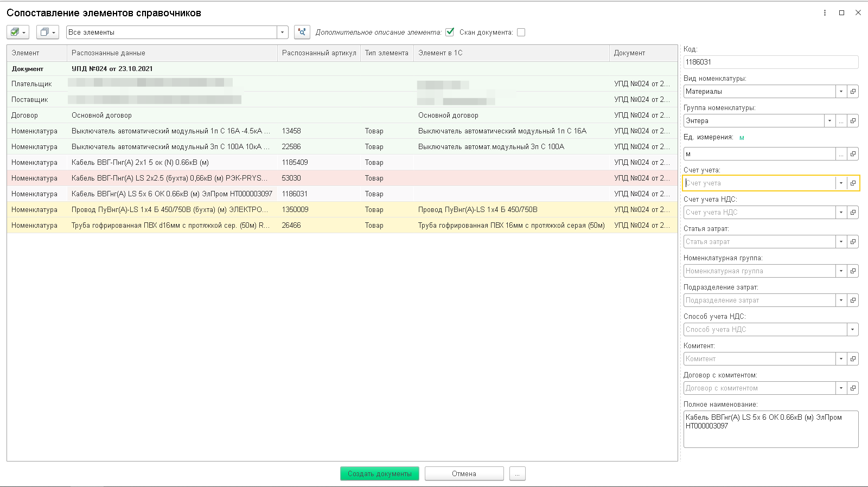Click the search-match icon beside filter
The height and width of the screenshot is (487, 868).
[302, 32]
